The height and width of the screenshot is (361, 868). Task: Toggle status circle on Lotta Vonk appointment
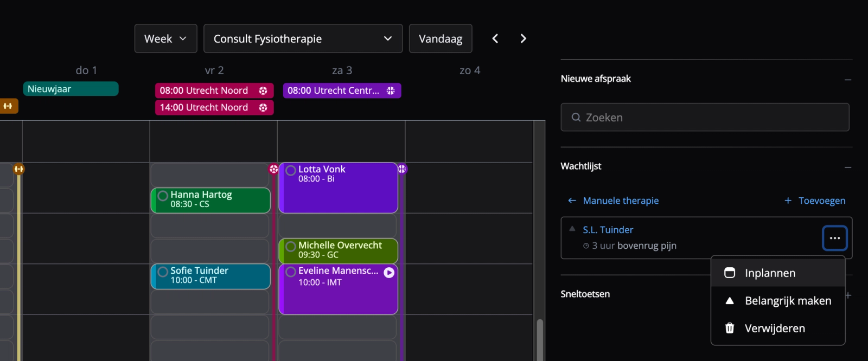pyautogui.click(x=291, y=171)
